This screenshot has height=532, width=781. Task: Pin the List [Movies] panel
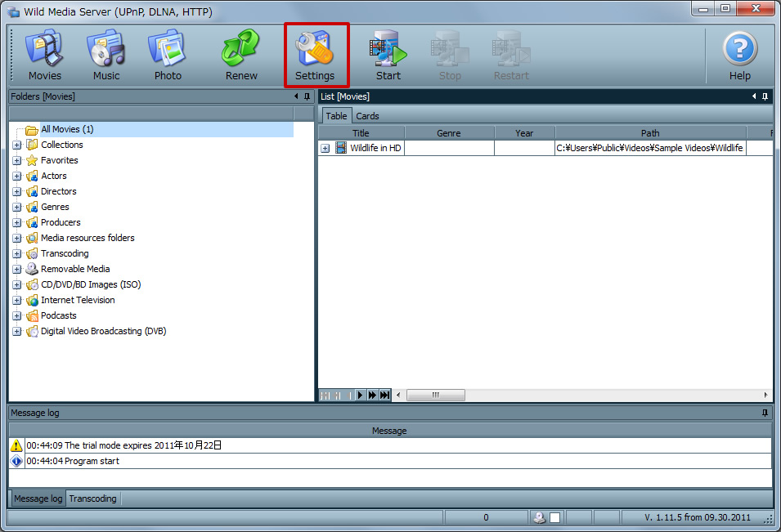click(x=765, y=96)
